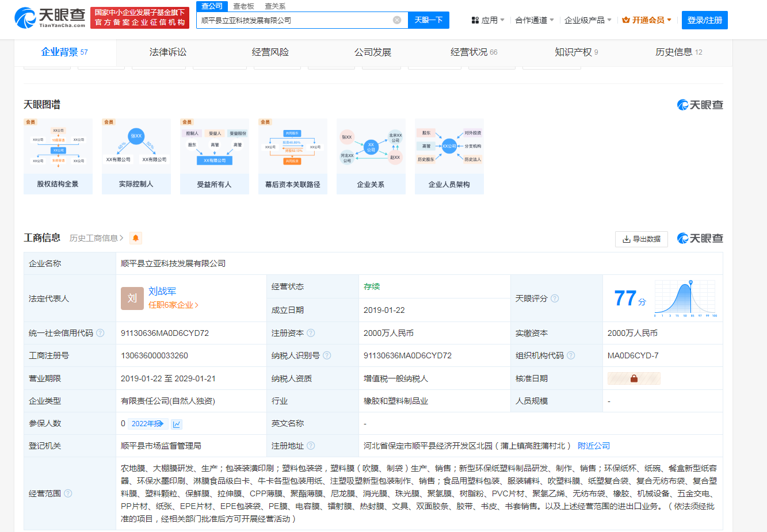Screen dimensions: 767x532
Task: Open the 历史信息 tab
Action: [x=679, y=52]
